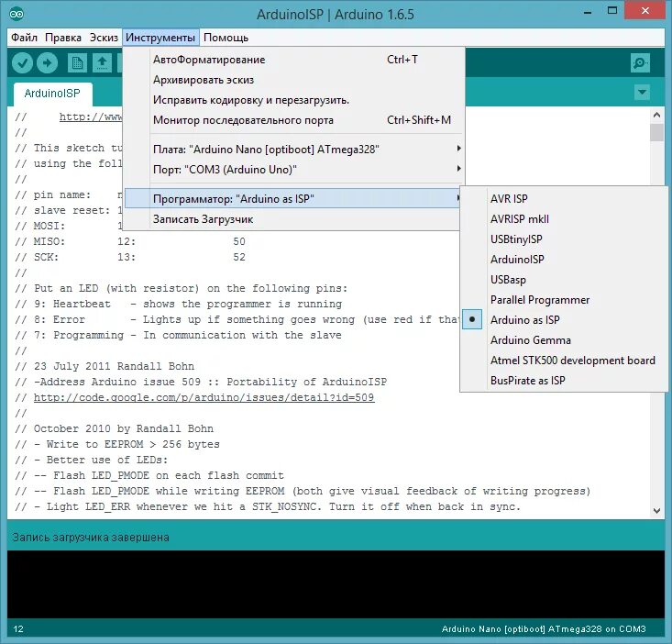The height and width of the screenshot is (644, 672).
Task: Click the '8: Error' comment line
Action: pyautogui.click(x=237, y=319)
